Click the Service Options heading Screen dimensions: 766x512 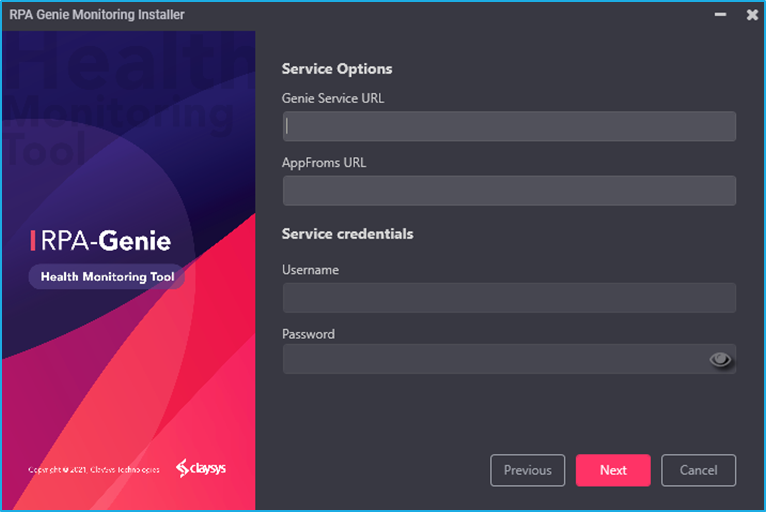click(x=337, y=69)
